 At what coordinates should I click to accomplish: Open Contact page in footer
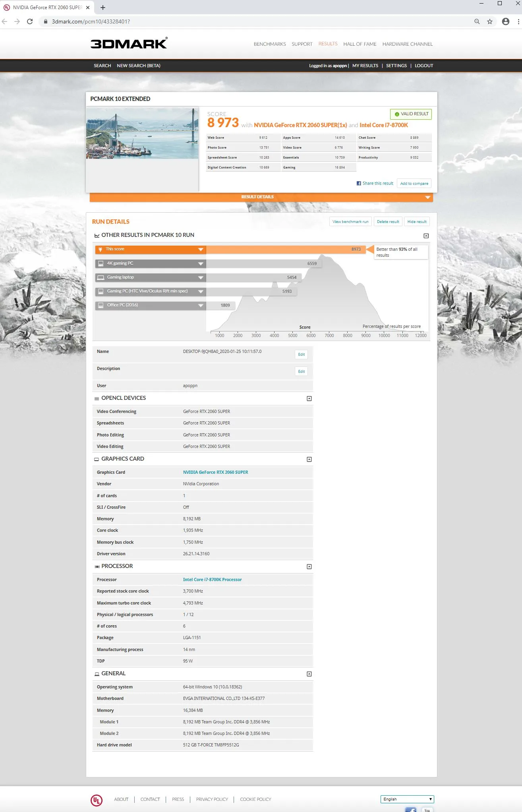point(150,799)
